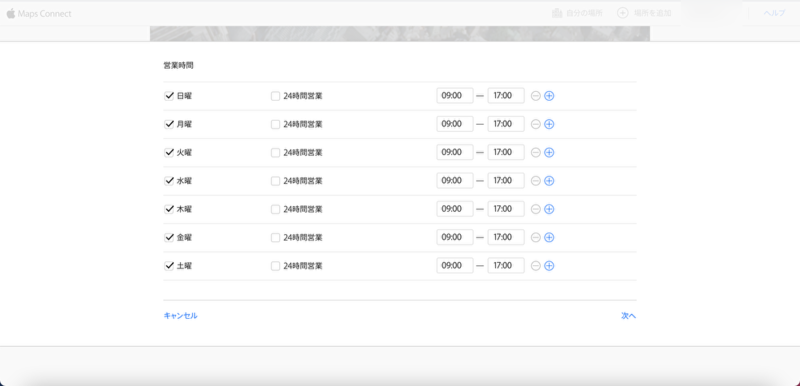Enable 24時間営業 for 金曜

coord(276,238)
